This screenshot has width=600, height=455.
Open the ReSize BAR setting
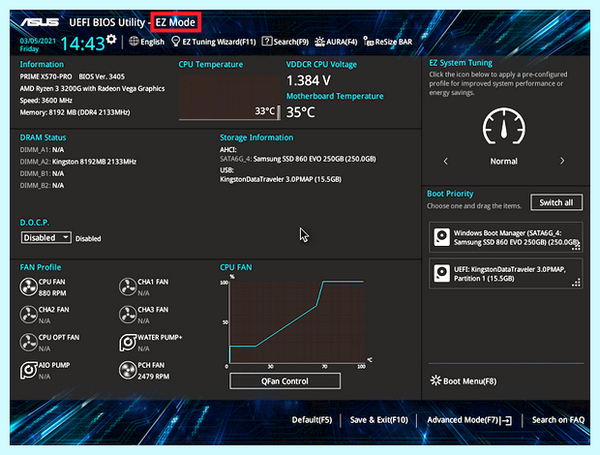pos(388,41)
